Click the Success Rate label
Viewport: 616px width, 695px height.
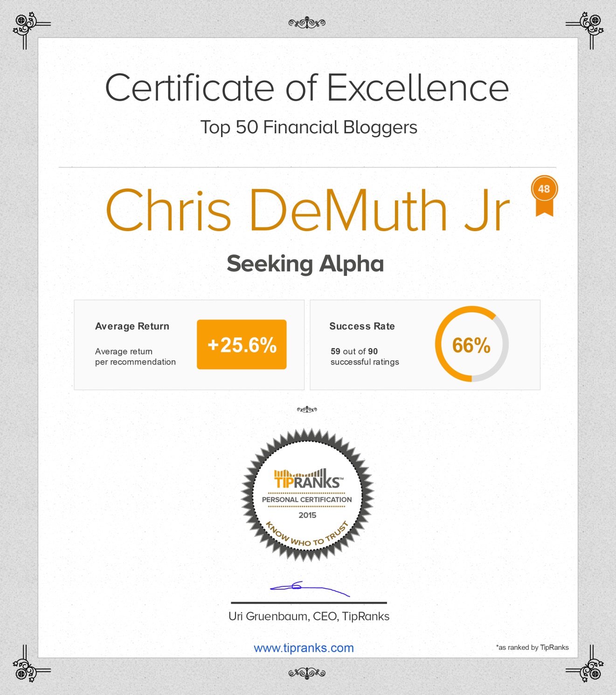coord(362,326)
